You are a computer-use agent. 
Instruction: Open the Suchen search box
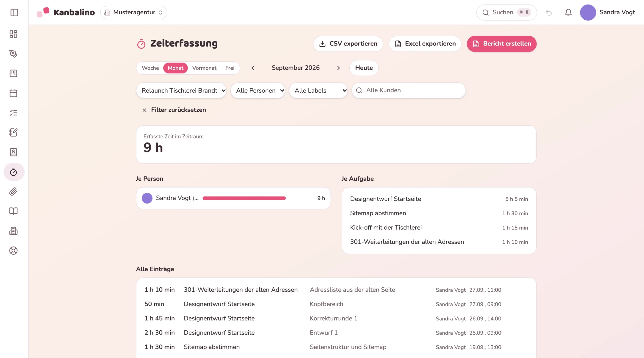pos(506,12)
